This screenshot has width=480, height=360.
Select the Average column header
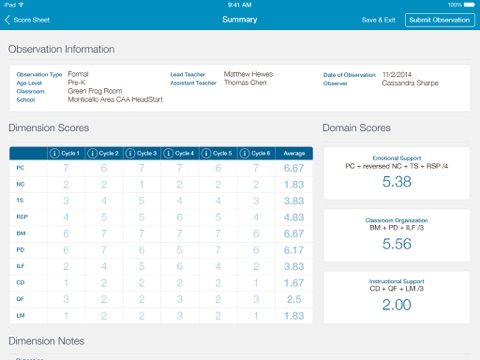coord(294,153)
